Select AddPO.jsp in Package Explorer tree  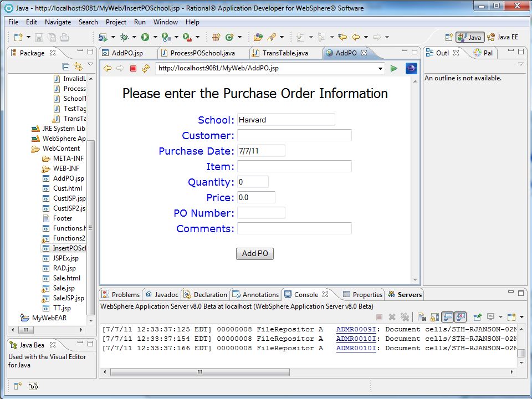pos(64,178)
